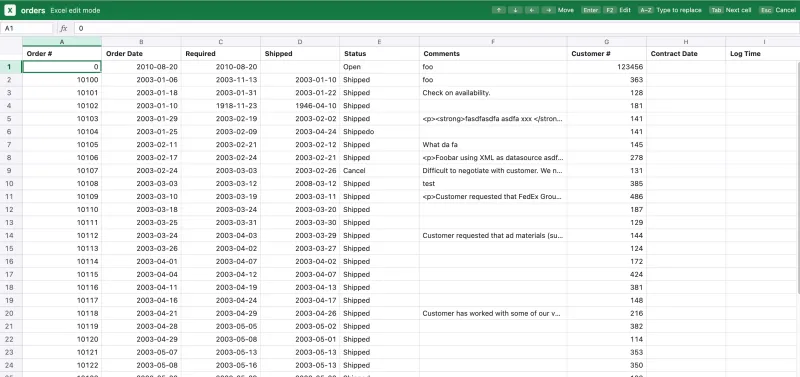Click the Enter key badge
Image resolution: width=800 pixels, height=377 pixels.
click(x=591, y=10)
